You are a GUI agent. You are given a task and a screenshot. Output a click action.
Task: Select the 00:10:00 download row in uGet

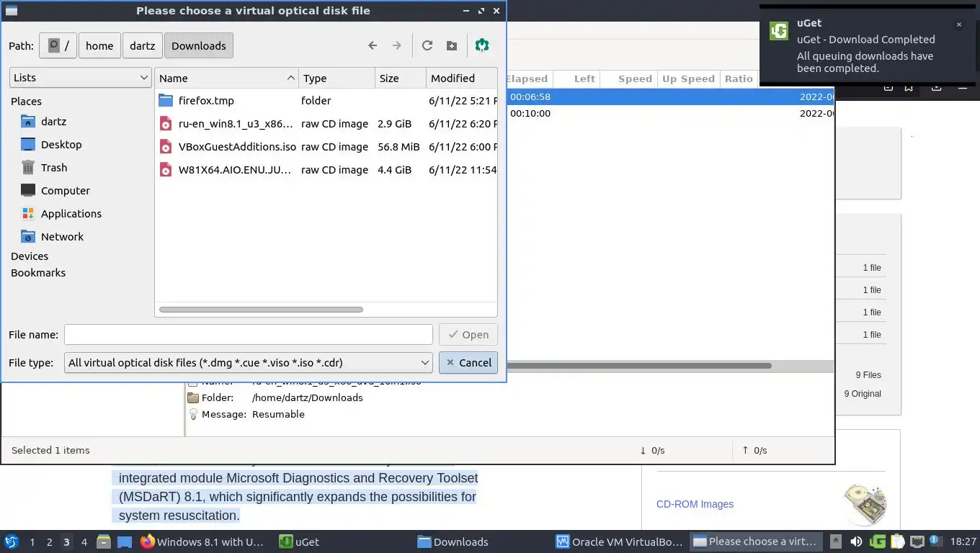[x=670, y=113]
